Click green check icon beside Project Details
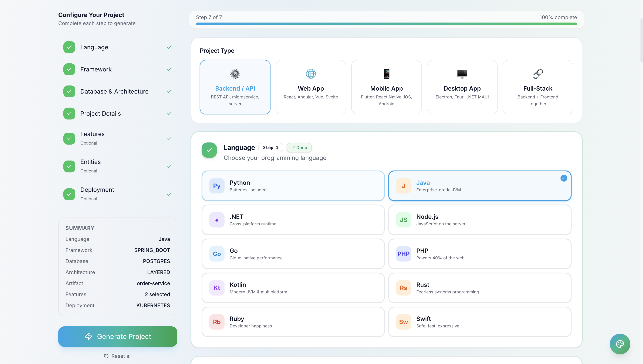 (x=69, y=114)
